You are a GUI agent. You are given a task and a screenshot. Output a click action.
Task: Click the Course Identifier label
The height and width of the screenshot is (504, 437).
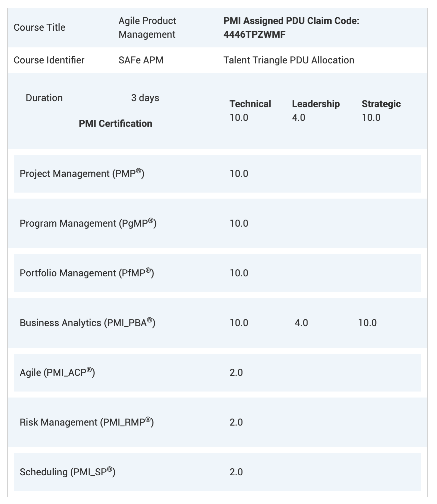pos(49,60)
